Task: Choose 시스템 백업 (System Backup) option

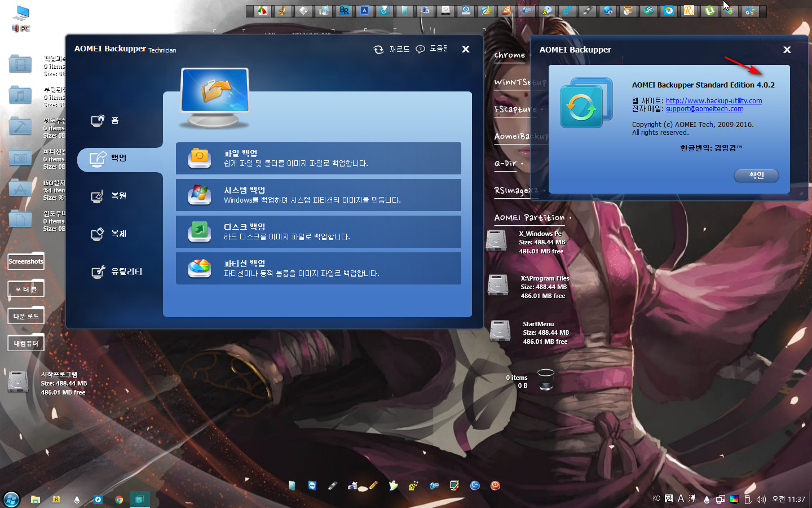Action: [319, 195]
